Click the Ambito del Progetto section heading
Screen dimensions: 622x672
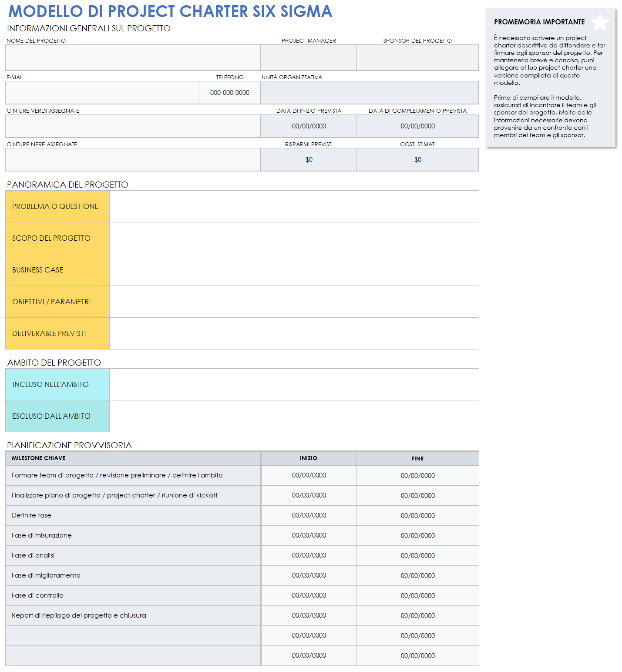click(54, 363)
